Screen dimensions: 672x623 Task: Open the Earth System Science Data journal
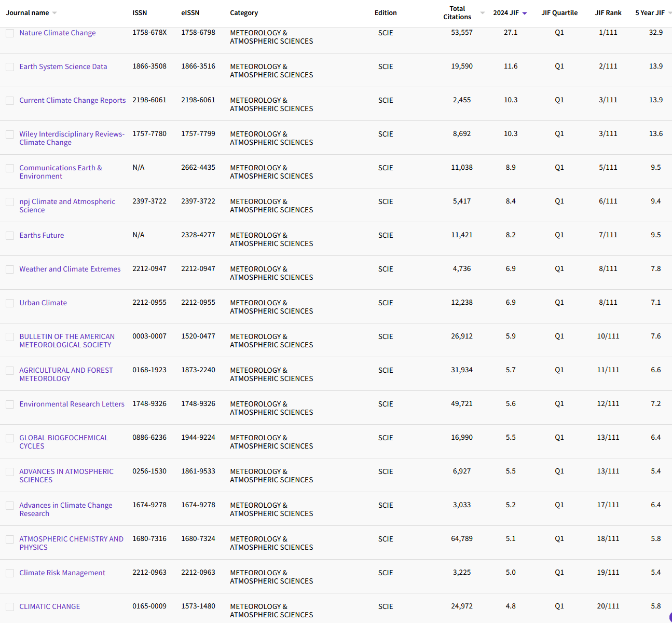(x=63, y=66)
